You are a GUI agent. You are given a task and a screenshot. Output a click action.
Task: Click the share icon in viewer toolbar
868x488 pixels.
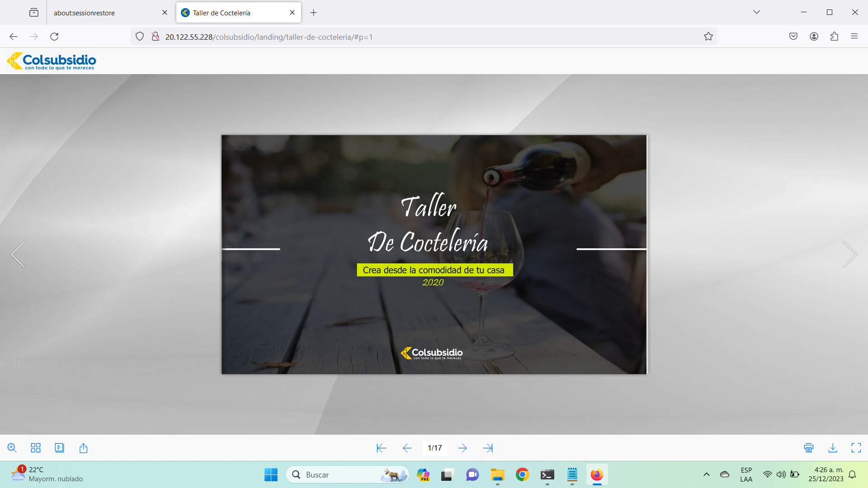[83, 448]
